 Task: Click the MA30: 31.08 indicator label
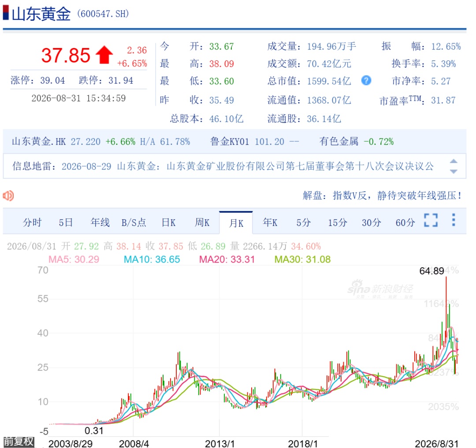[302, 259]
